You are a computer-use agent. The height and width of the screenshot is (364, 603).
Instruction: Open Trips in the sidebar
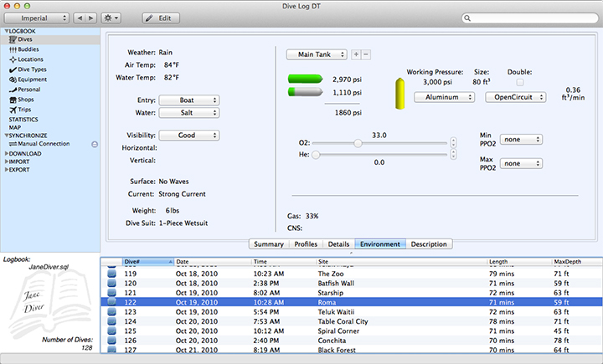point(26,110)
